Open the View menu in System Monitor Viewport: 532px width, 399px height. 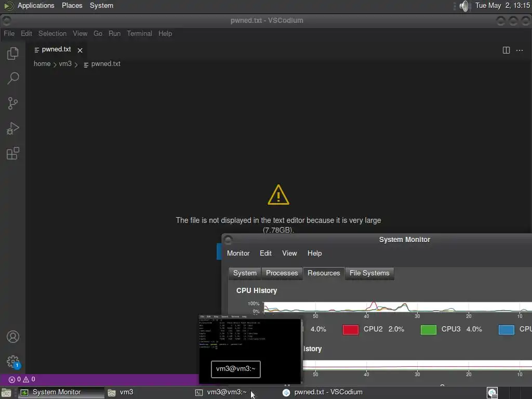pos(289,254)
